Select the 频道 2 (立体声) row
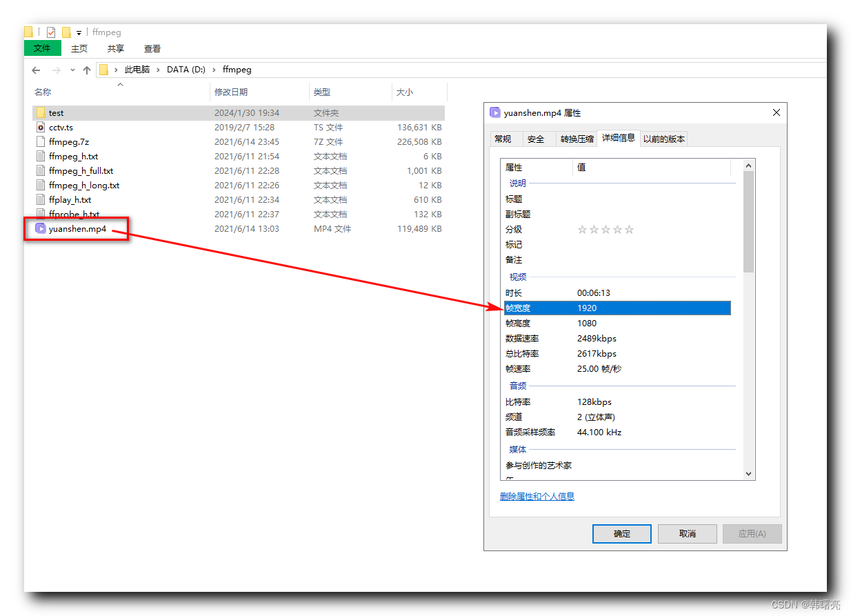Screen dimensions: 851x616 pos(617,417)
